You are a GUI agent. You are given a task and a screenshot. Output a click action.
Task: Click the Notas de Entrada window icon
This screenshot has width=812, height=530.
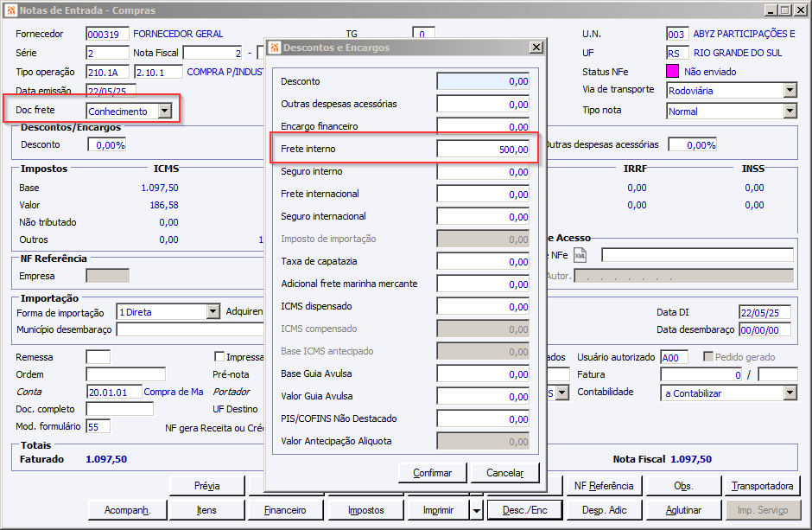tap(11, 10)
